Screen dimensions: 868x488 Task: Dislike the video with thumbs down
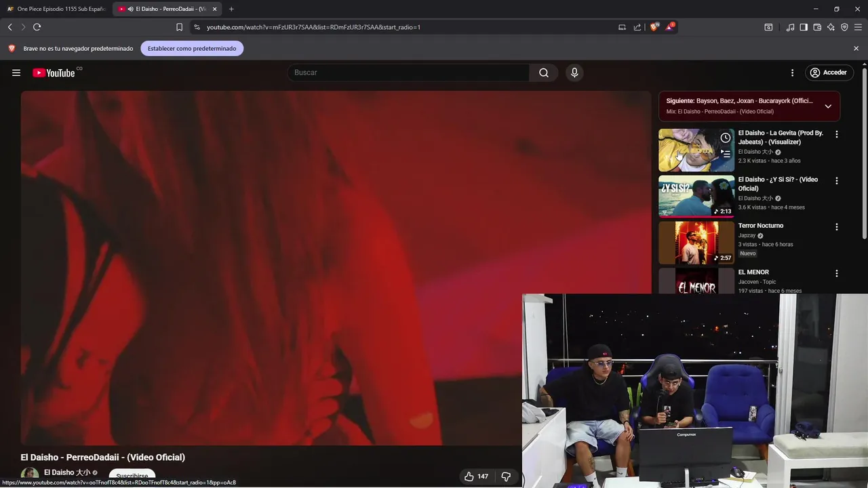[506, 476]
